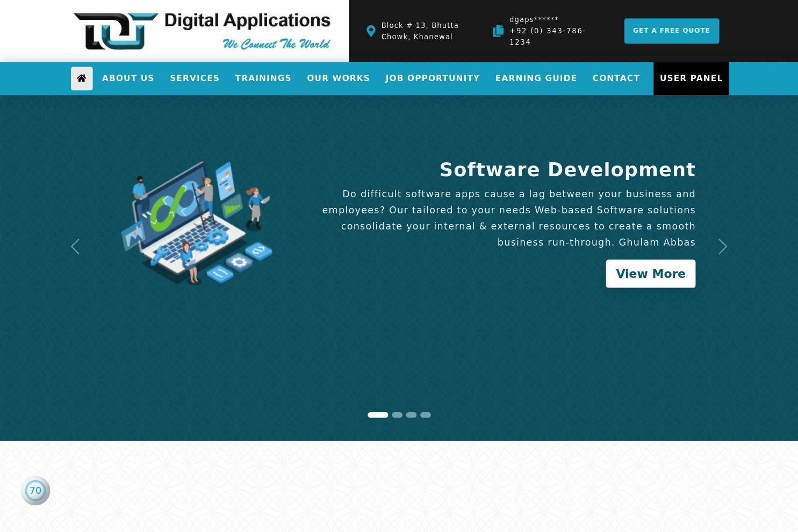798x532 pixels.
Task: Click the GET A FREE QUOTE button
Action: pyautogui.click(x=671, y=31)
